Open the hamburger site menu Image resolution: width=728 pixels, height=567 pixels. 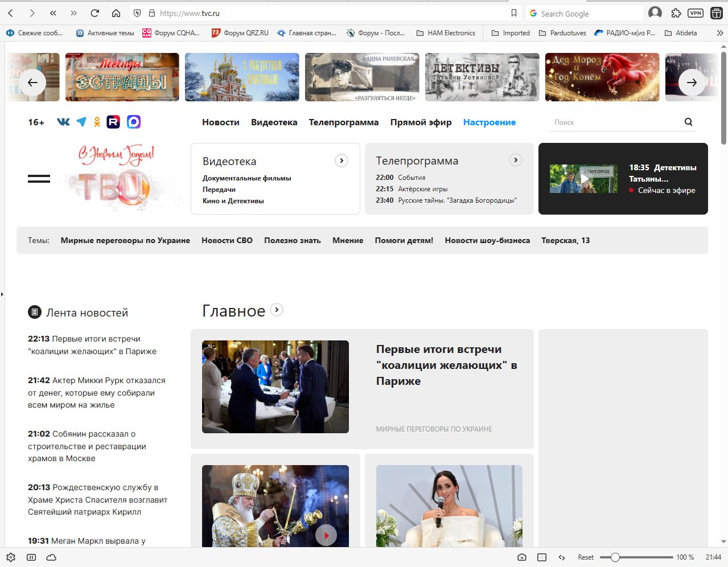[39, 179]
